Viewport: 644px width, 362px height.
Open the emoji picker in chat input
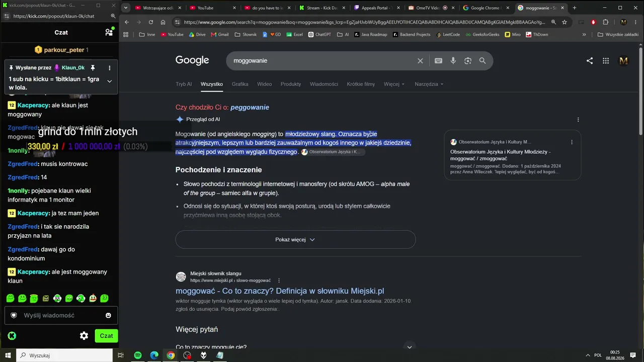(108, 315)
